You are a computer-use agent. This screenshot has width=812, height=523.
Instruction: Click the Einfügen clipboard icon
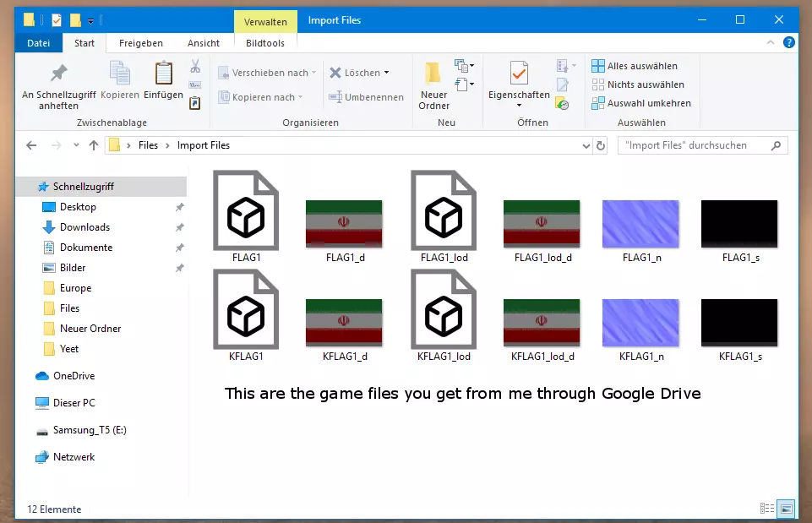pos(164,73)
